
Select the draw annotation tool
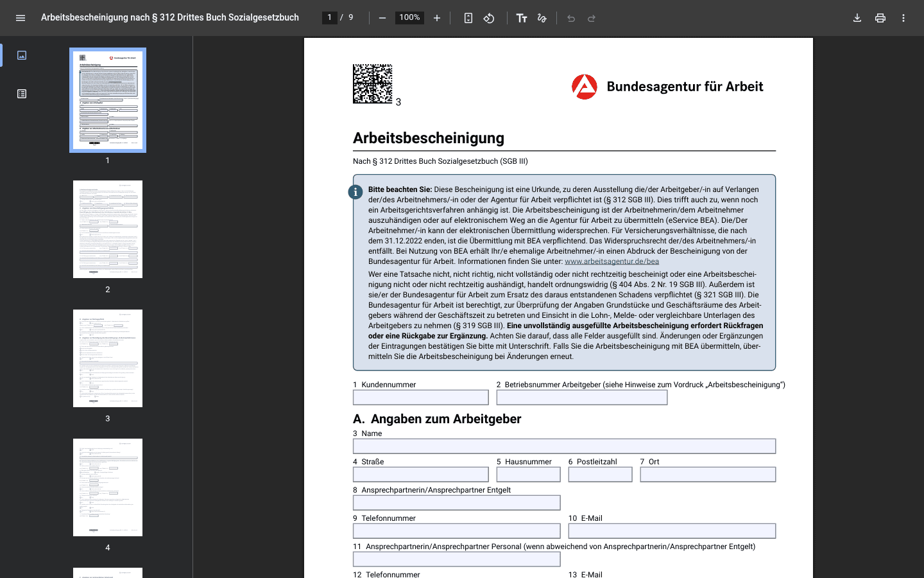[542, 18]
